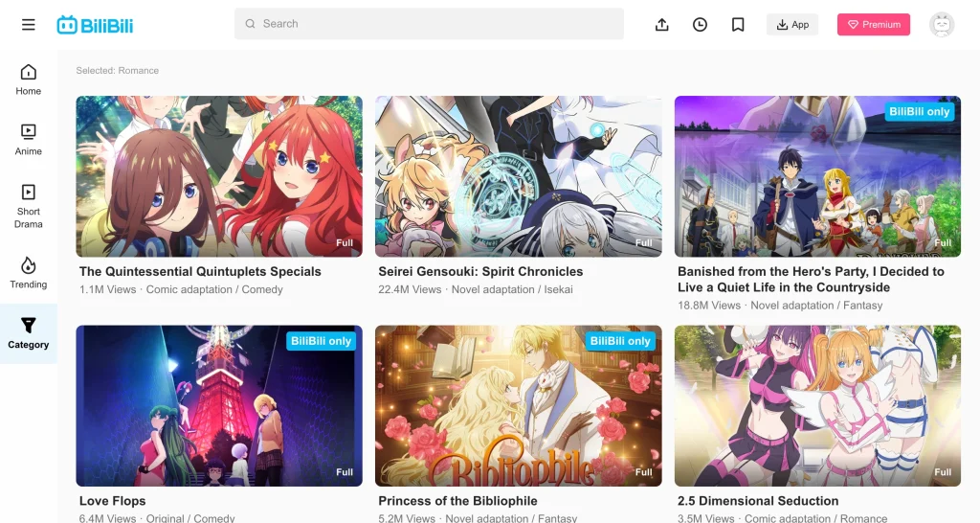Click the 'Love Flops' title
The width and height of the screenshot is (980, 523).
(113, 501)
